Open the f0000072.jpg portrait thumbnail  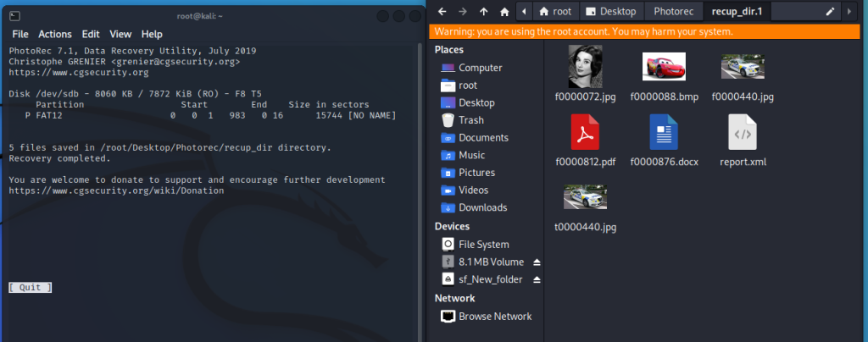tap(585, 66)
